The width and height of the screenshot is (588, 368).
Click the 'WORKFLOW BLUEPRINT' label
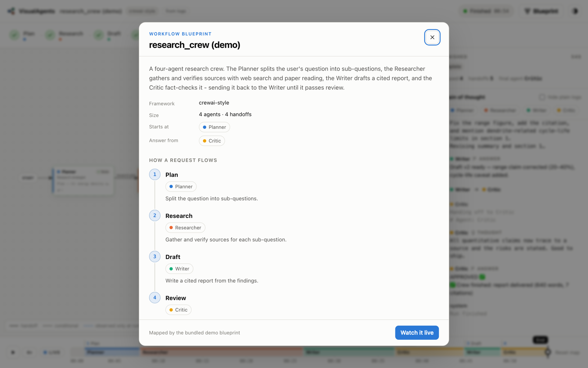click(x=180, y=34)
